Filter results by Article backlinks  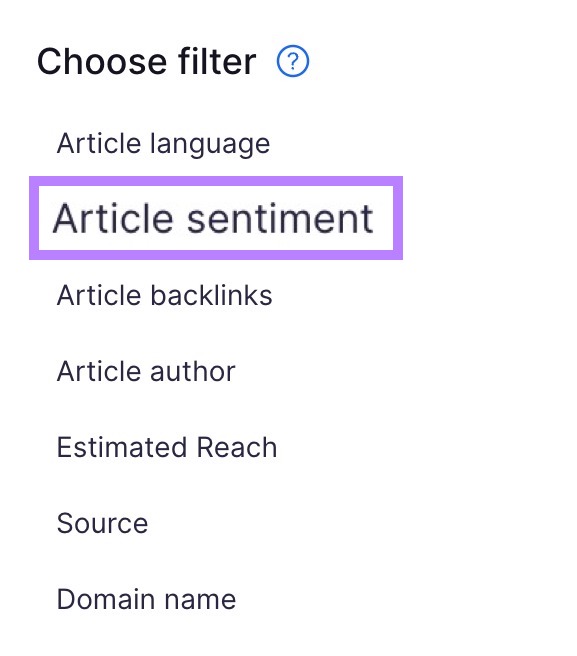[164, 295]
